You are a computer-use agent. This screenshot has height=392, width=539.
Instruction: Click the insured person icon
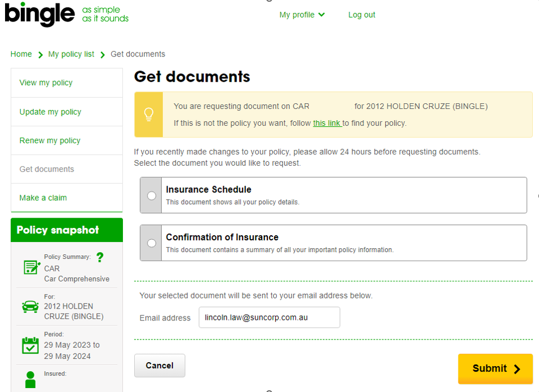click(x=30, y=380)
